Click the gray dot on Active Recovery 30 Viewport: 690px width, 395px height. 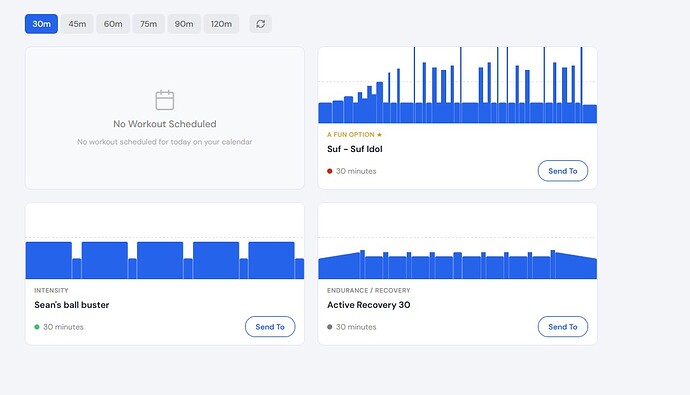(330, 327)
